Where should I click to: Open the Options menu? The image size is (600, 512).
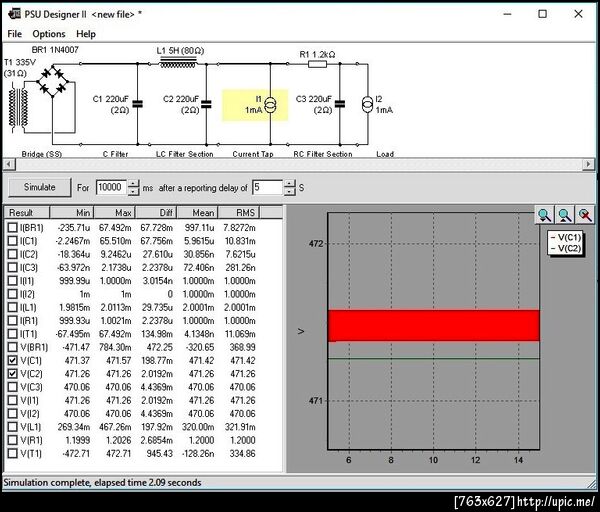pyautogui.click(x=49, y=34)
